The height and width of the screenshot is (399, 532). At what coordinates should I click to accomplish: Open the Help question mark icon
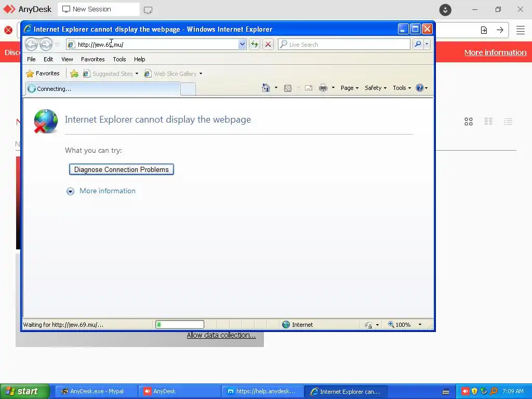coord(420,88)
